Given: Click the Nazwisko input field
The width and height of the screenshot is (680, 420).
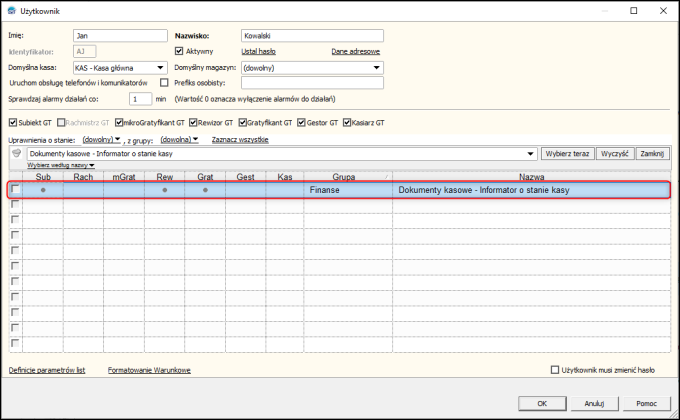Looking at the screenshot, I should point(312,36).
